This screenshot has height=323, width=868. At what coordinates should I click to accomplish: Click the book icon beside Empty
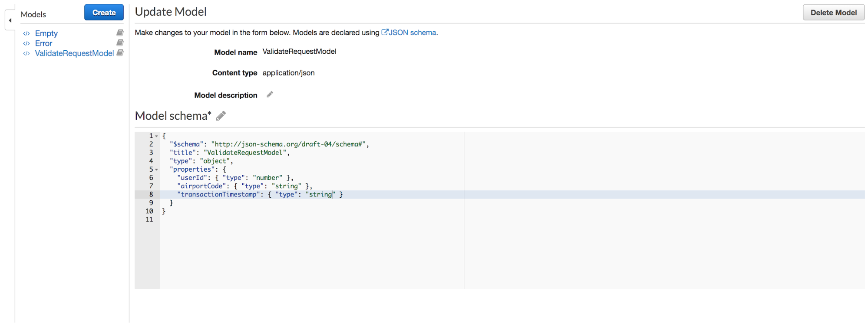pos(120,33)
